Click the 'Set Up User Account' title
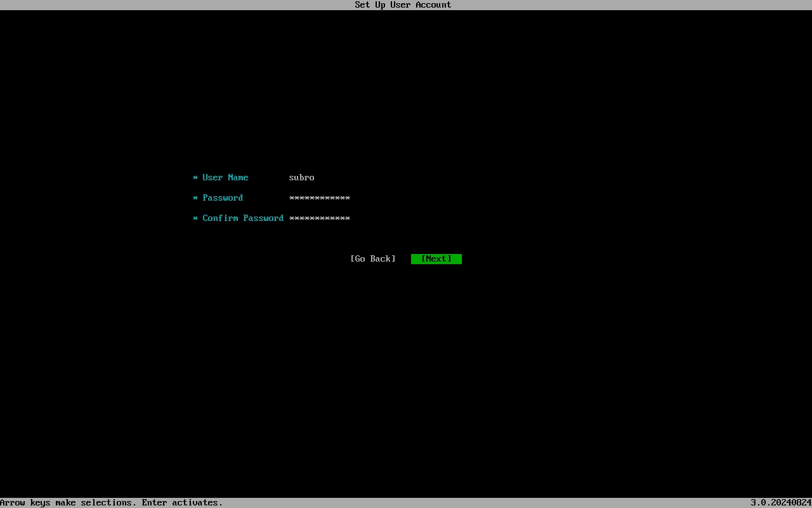The height and width of the screenshot is (508, 812). 403,4
